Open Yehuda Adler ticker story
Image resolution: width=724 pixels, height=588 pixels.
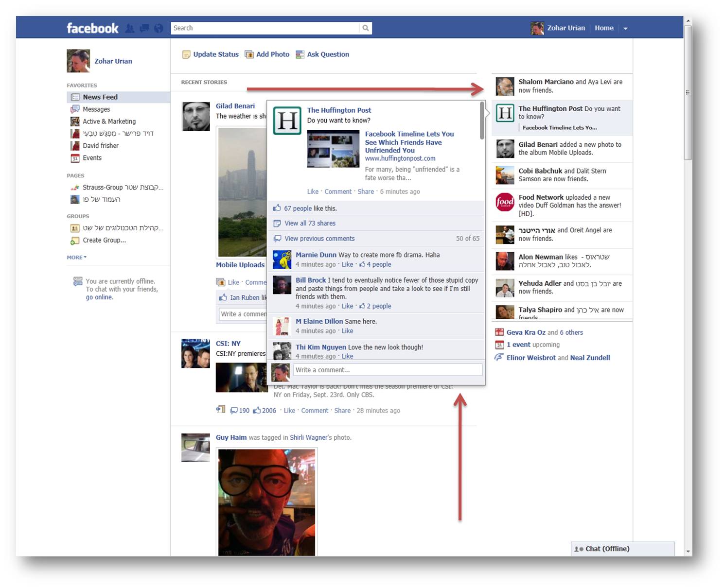562,288
